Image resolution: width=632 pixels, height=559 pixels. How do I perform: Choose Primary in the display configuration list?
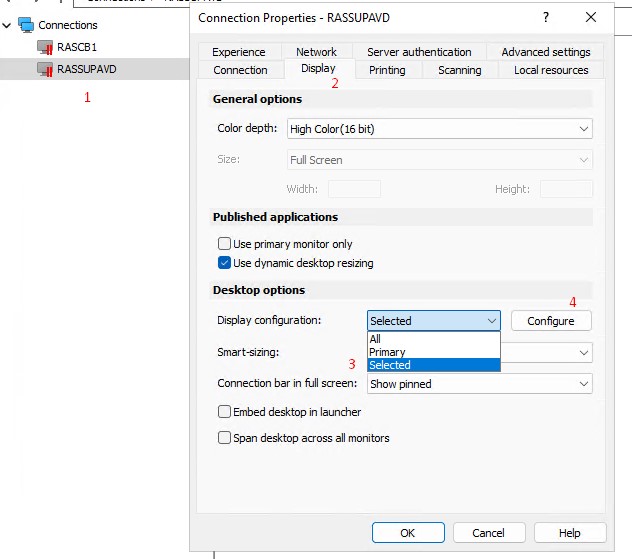pos(434,352)
